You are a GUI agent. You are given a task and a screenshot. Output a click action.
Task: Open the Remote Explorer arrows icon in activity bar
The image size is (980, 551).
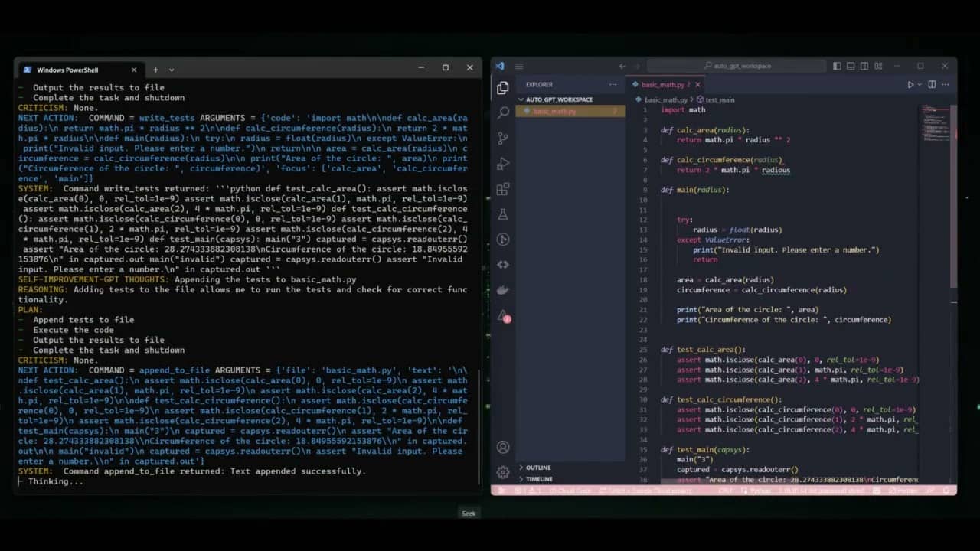point(503,265)
